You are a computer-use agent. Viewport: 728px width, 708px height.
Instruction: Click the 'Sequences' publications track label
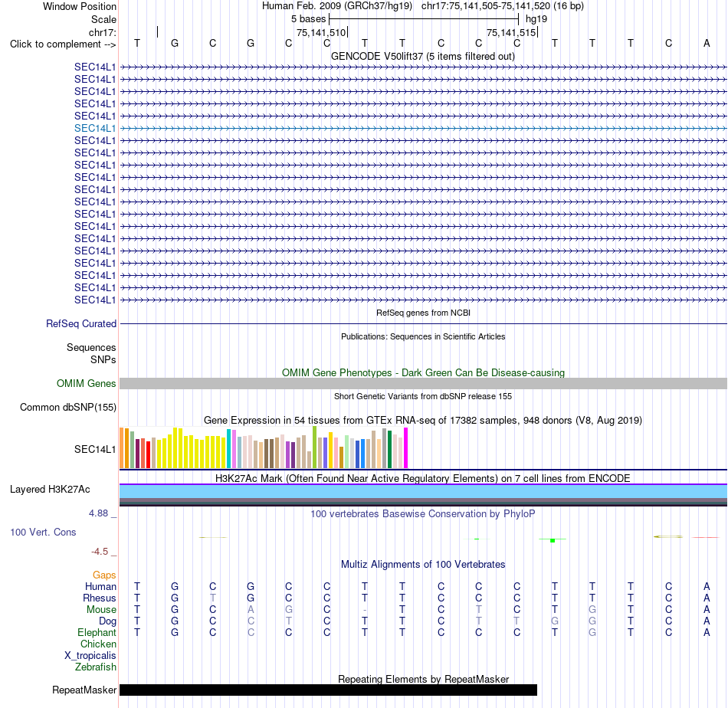click(x=91, y=347)
